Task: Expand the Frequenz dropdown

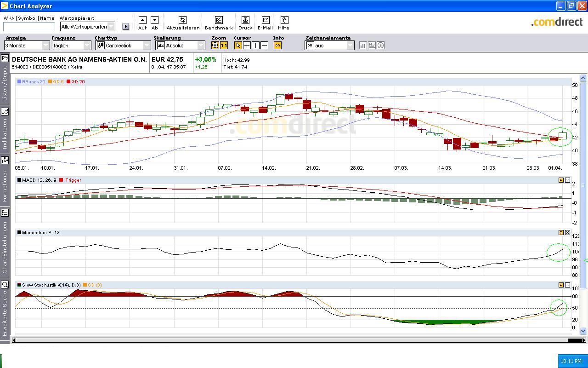Action: 87,46
